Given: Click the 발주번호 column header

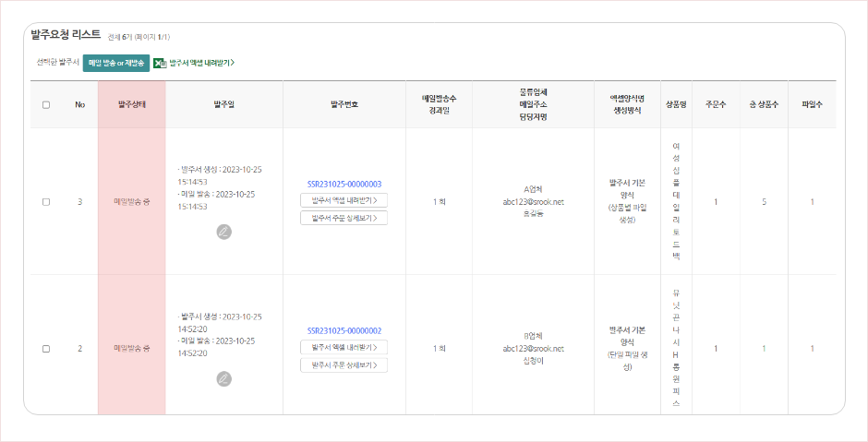Looking at the screenshot, I should point(344,104).
